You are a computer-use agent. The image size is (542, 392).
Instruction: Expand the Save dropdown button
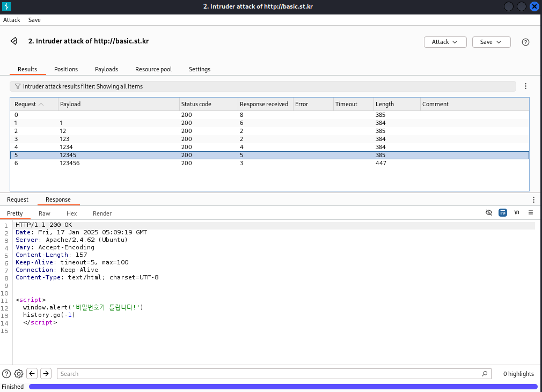491,42
